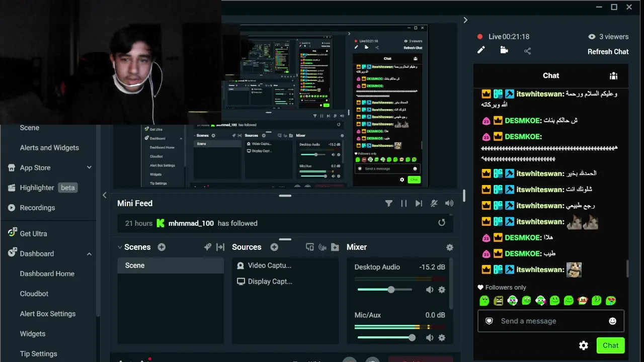Image resolution: width=644 pixels, height=362 pixels.
Task: Add a source folder with the folder icon
Action: tap(335, 247)
